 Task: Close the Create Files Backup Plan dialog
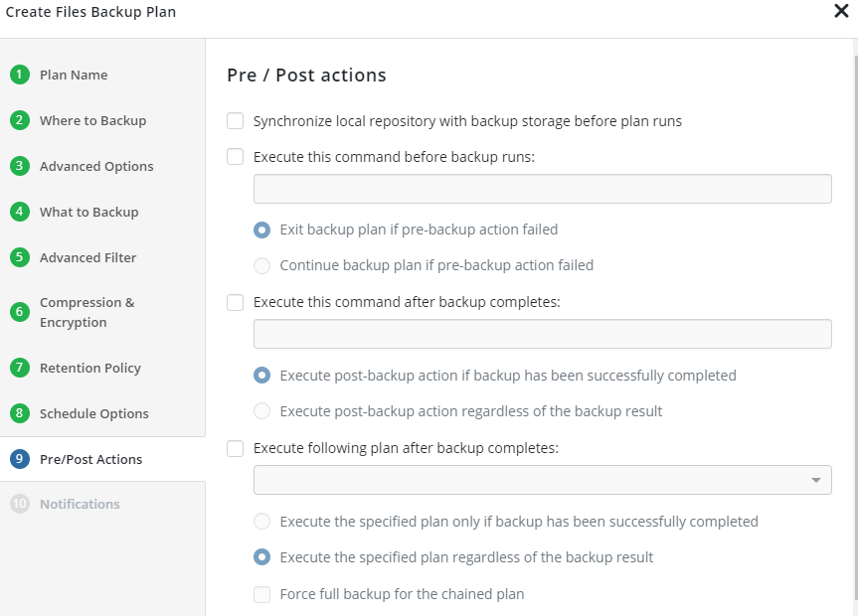pos(841,11)
